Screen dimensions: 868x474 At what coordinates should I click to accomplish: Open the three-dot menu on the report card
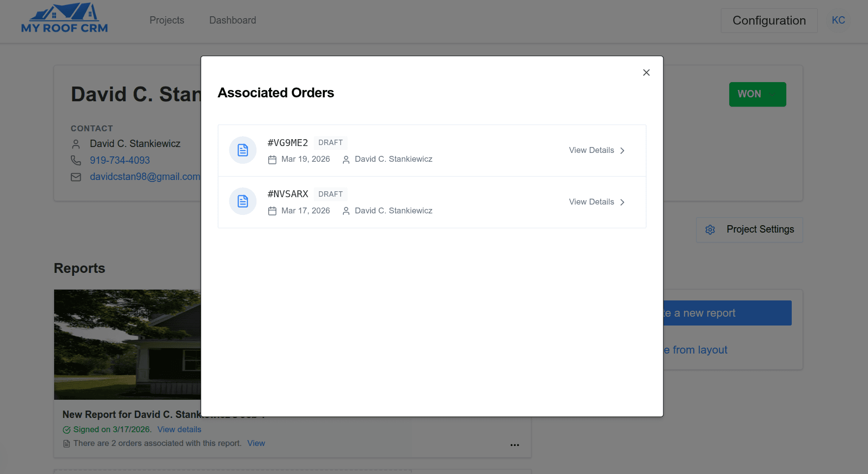[515, 444]
